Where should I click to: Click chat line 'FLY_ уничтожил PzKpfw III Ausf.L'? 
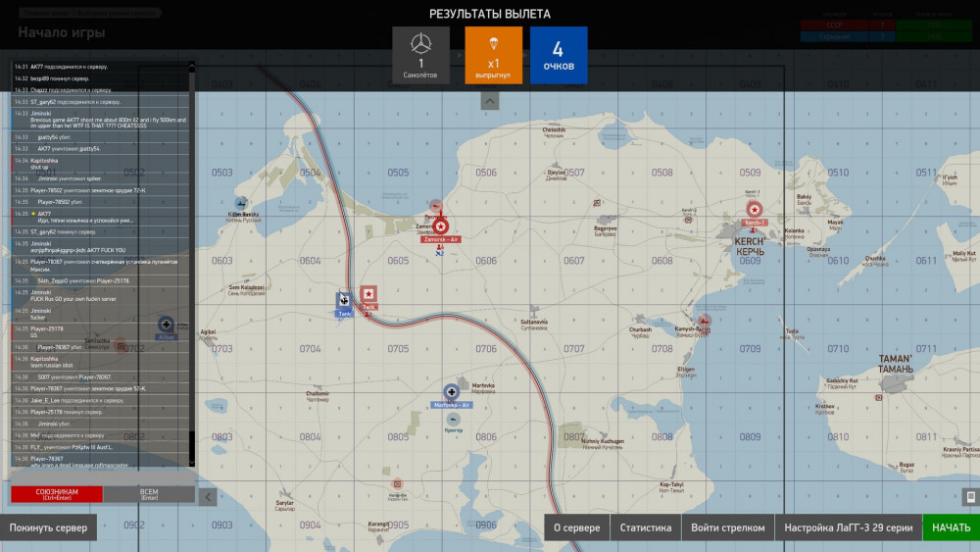pyautogui.click(x=100, y=447)
